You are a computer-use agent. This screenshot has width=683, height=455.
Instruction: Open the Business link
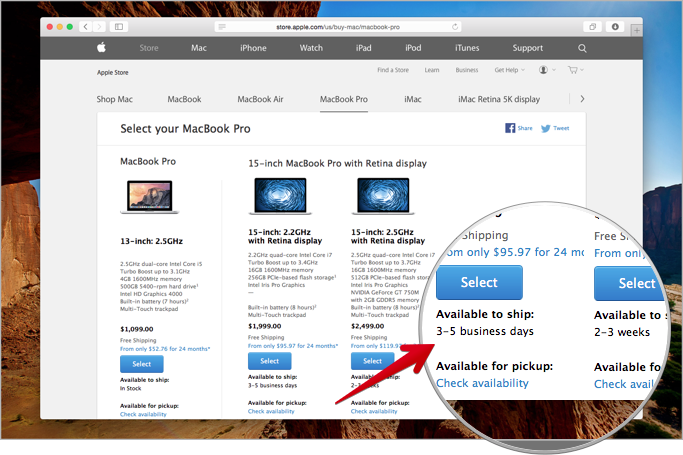(467, 70)
